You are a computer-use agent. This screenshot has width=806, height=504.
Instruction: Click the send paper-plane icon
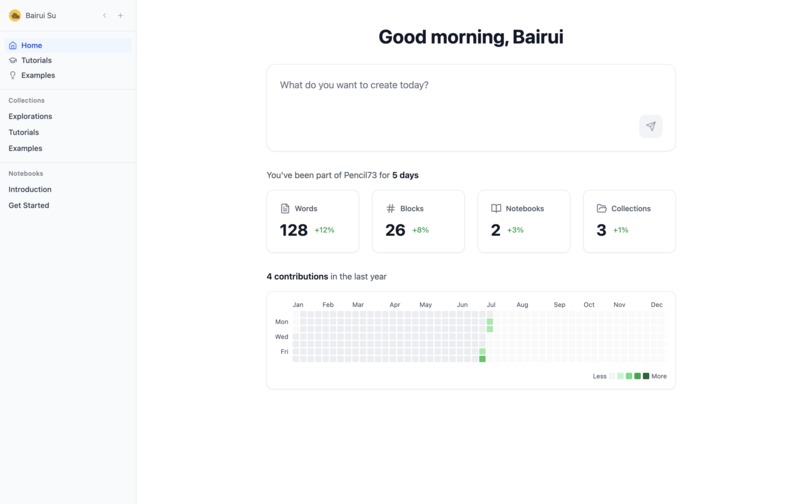click(x=651, y=126)
